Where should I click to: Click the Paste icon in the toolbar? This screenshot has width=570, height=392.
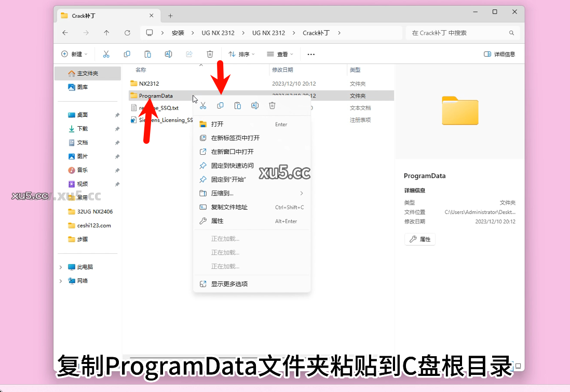click(x=147, y=53)
